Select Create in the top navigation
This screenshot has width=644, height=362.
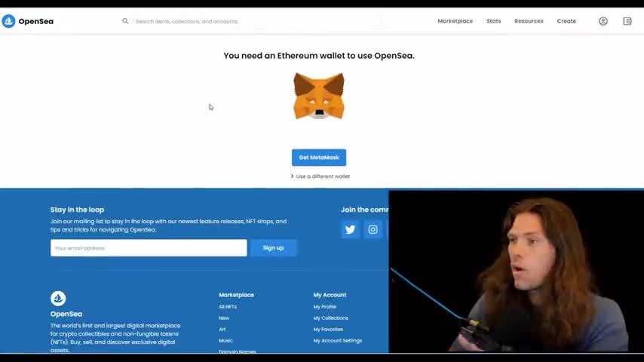566,21
